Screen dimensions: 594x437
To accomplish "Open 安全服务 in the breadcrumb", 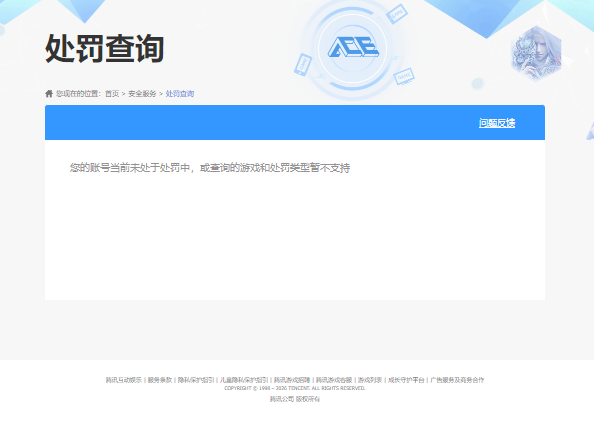I will 142,94.
